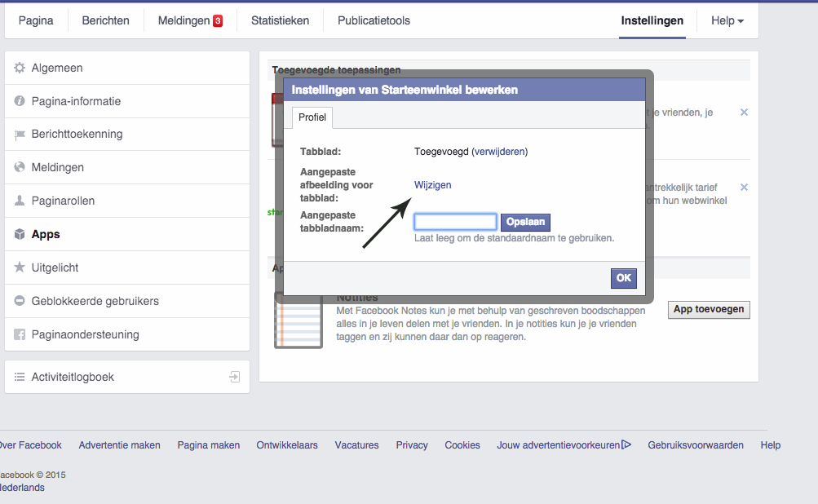Viewport: 818px width, 504px height.
Task: Click the Notities app notebook thumbnail
Action: pyautogui.click(x=298, y=321)
